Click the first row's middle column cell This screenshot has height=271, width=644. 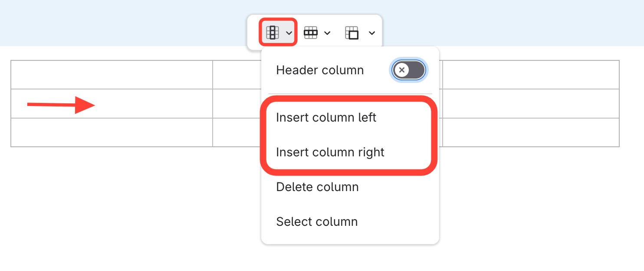click(x=237, y=75)
